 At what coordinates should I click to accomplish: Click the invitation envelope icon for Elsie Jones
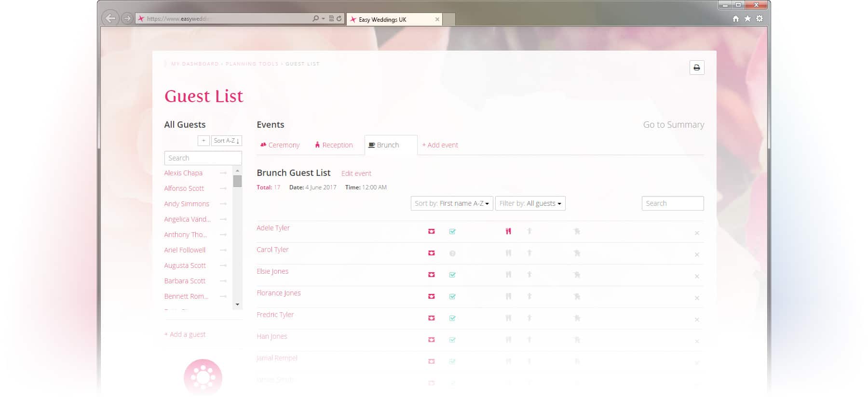point(432,275)
